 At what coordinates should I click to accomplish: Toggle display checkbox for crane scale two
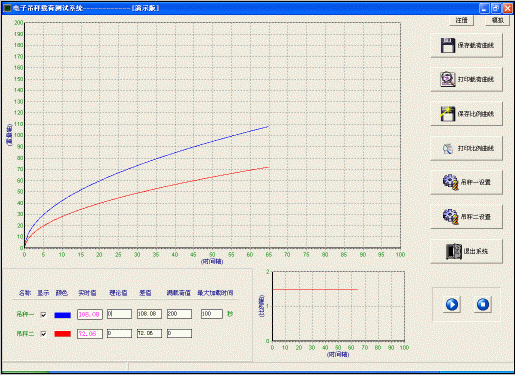pyautogui.click(x=43, y=334)
